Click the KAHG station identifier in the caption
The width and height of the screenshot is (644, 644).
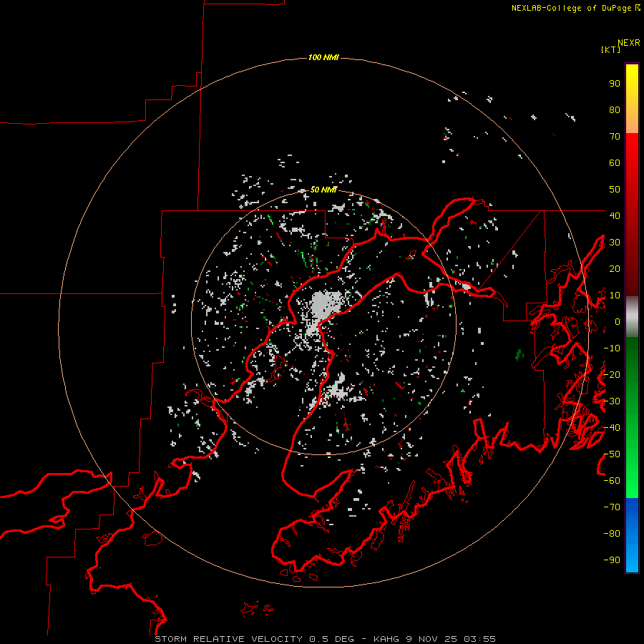coord(387,639)
